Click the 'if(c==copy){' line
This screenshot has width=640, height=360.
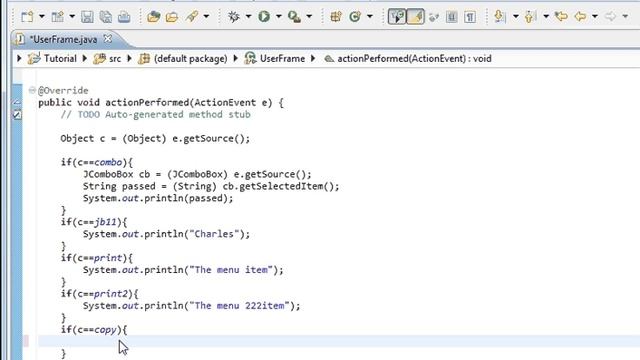pos(94,330)
